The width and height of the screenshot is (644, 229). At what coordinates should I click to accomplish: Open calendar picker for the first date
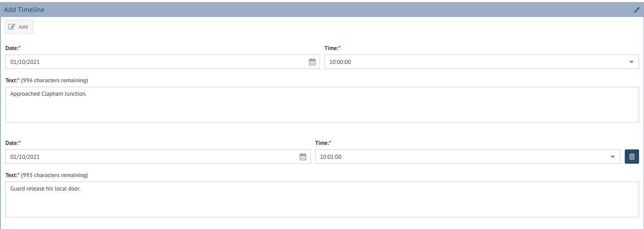tap(312, 62)
